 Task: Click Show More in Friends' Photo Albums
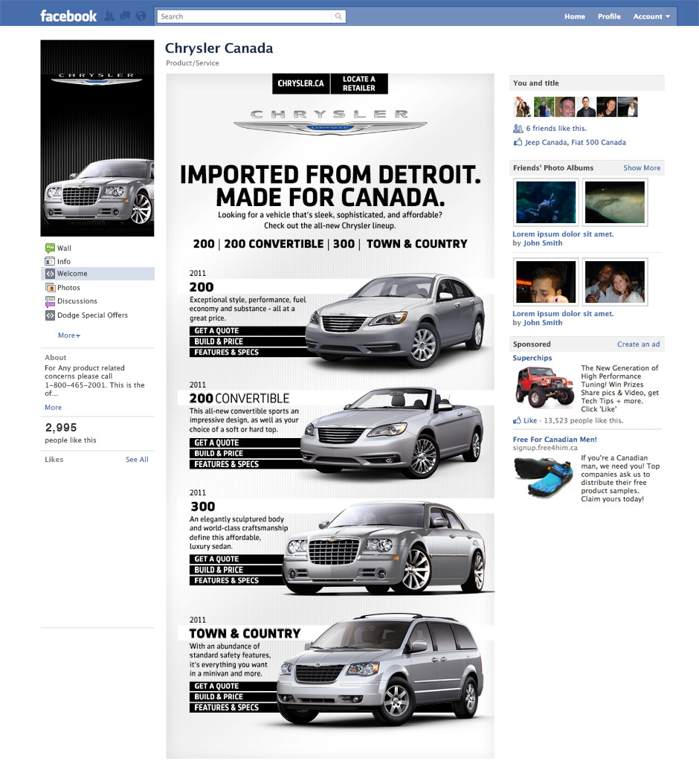642,168
